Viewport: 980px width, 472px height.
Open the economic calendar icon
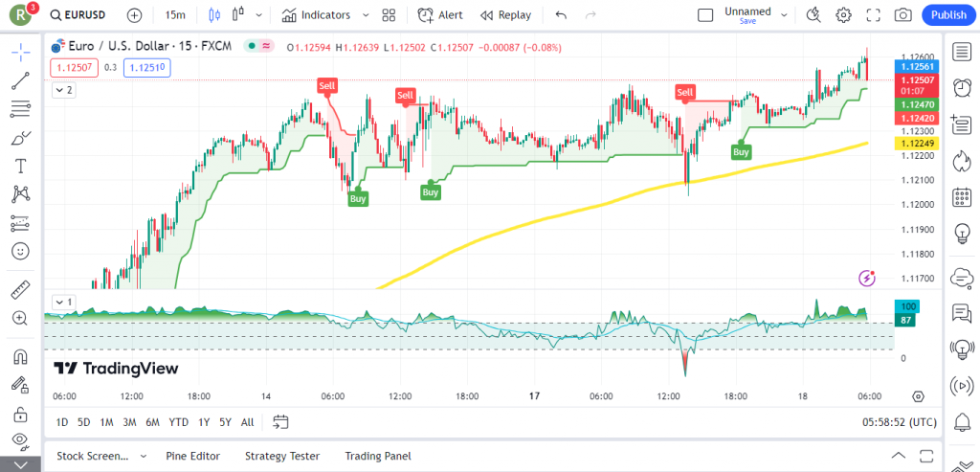[961, 197]
